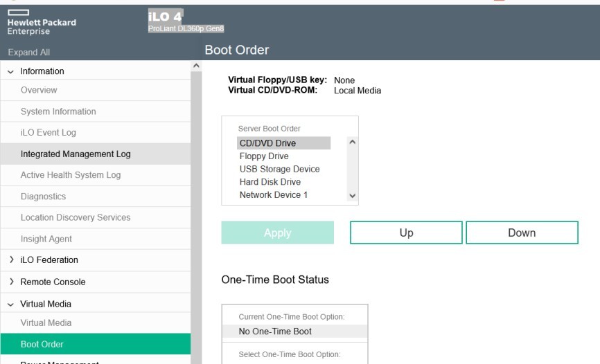Click the Hewlett Packard Enterprise logo
Viewport: 600px width, 364px height.
pyautogui.click(x=42, y=21)
